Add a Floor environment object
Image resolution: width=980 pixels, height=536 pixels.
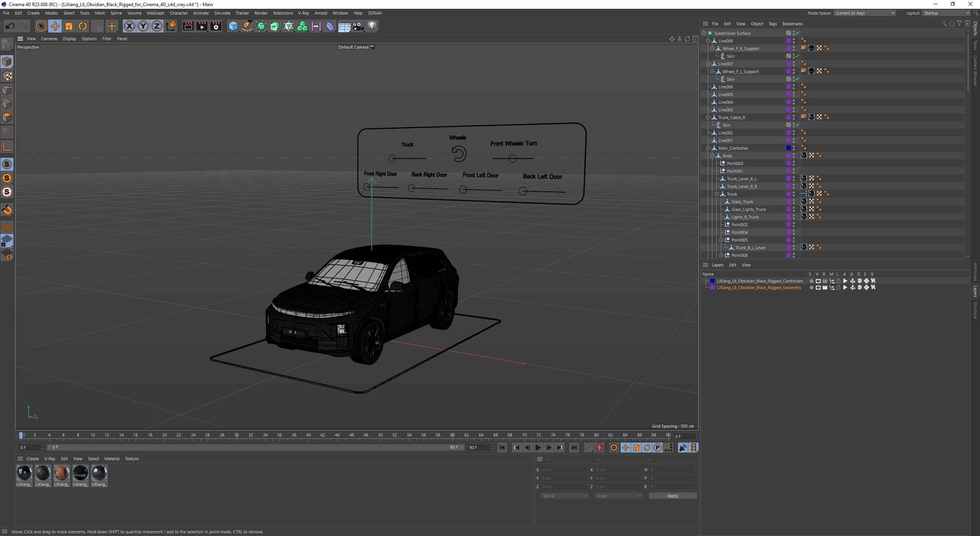[344, 26]
